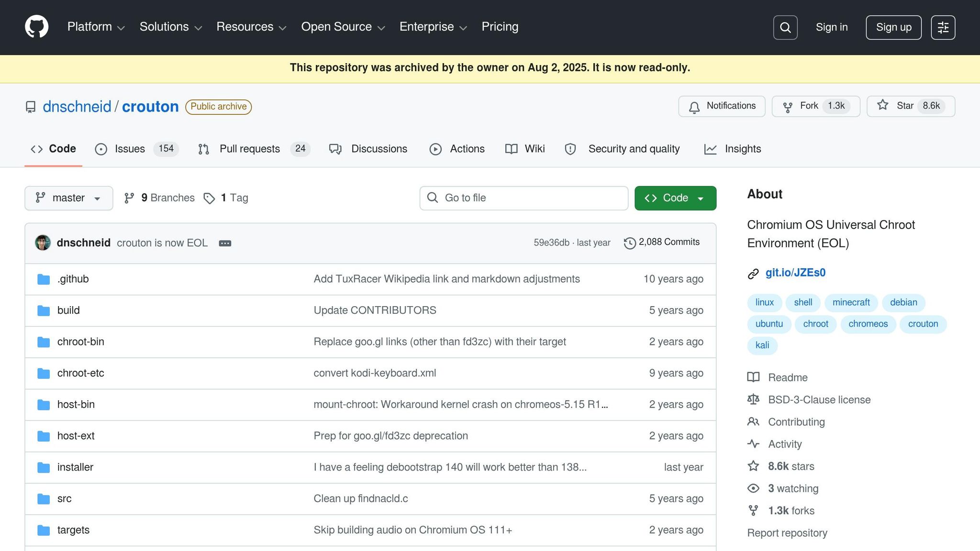Screen dimensions: 980x551
Task: Switch to the Issues tab
Action: [x=137, y=149]
